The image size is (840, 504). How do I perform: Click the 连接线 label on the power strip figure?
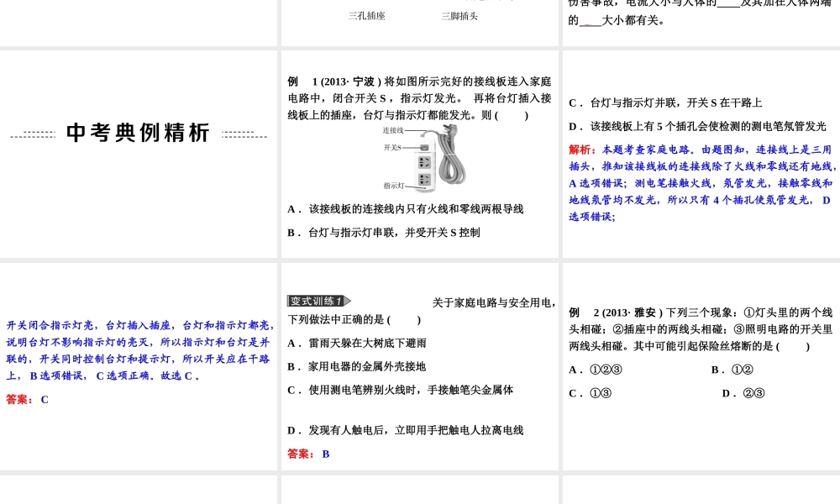tap(392, 130)
